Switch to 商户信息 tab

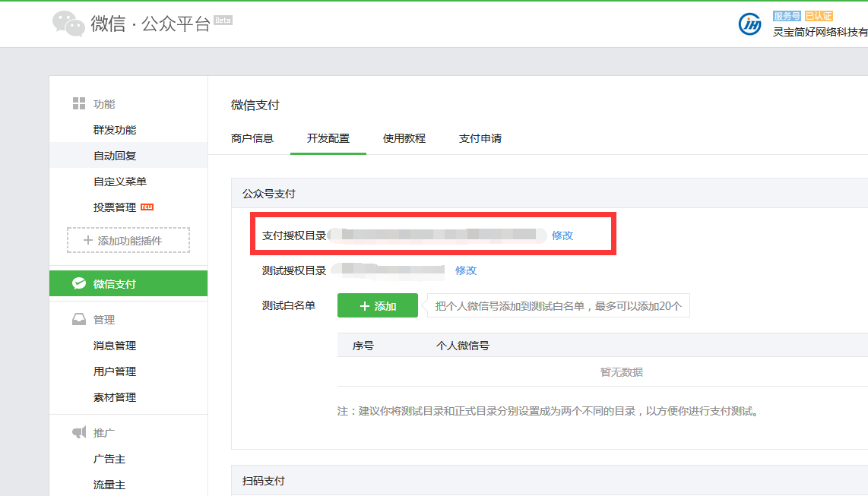pos(252,138)
